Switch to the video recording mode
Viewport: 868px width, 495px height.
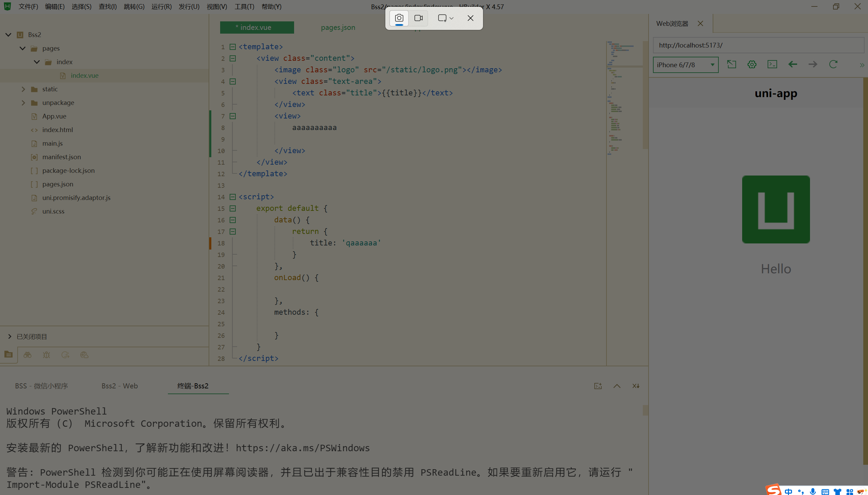coord(418,18)
